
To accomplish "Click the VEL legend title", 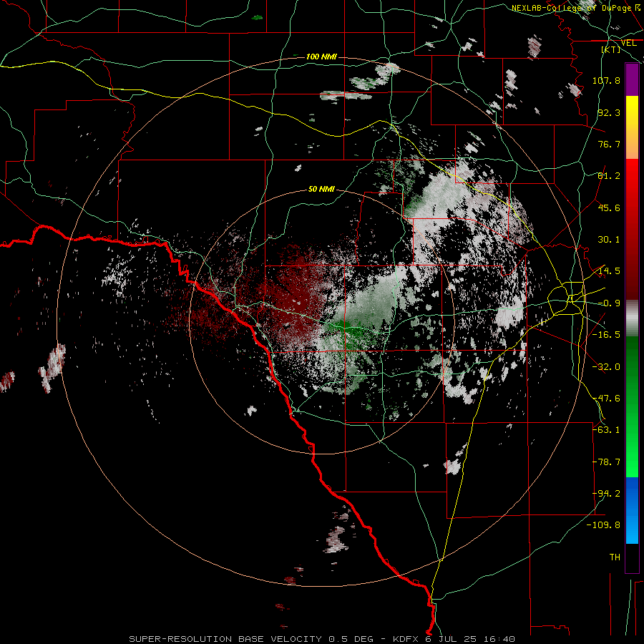I will pyautogui.click(x=628, y=43).
